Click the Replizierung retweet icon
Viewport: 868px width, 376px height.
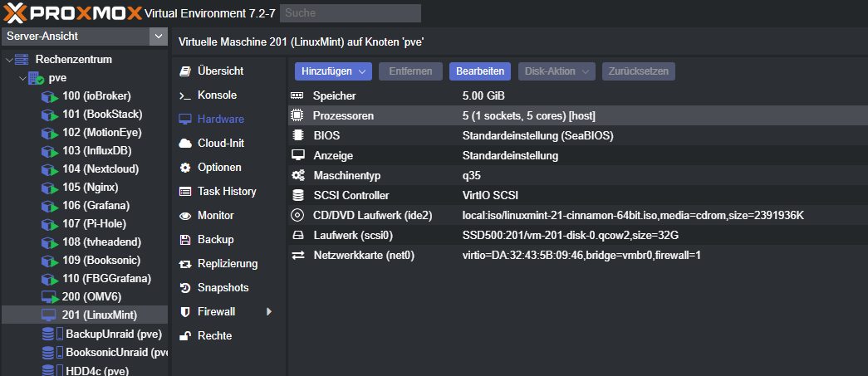pos(185,264)
